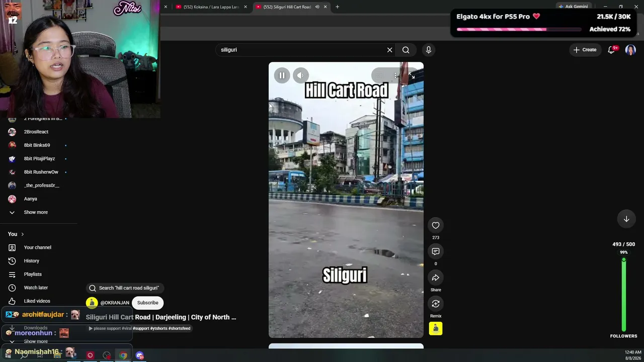Click the please support hashtags line
The width and height of the screenshot is (644, 362).
(139, 328)
